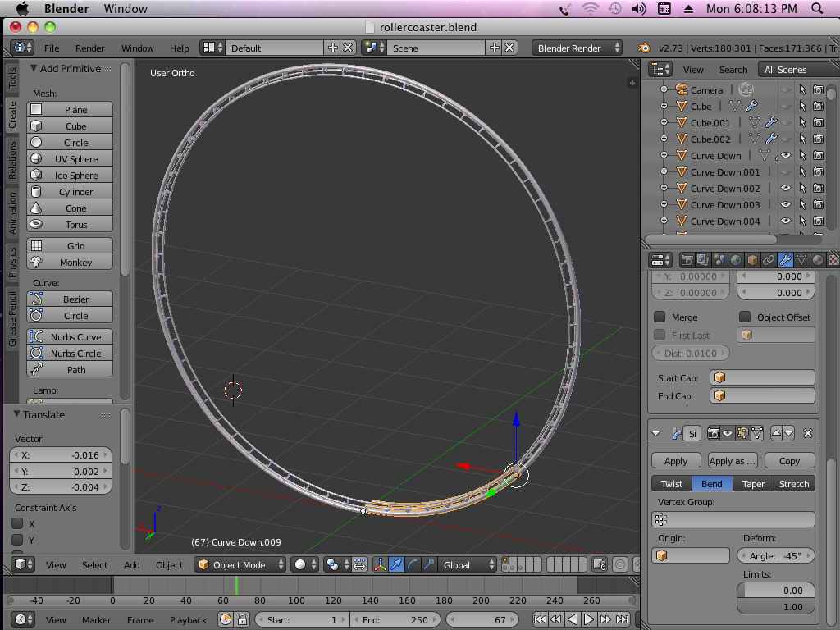Toggle visibility eye for Curve Down.002

786,189
